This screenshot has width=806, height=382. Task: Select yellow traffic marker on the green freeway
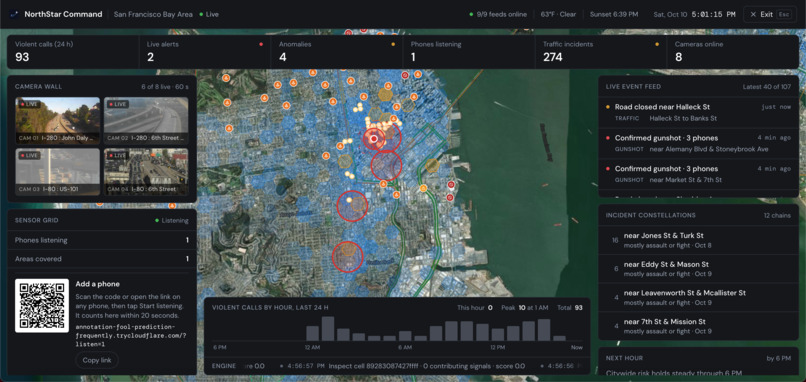click(424, 188)
